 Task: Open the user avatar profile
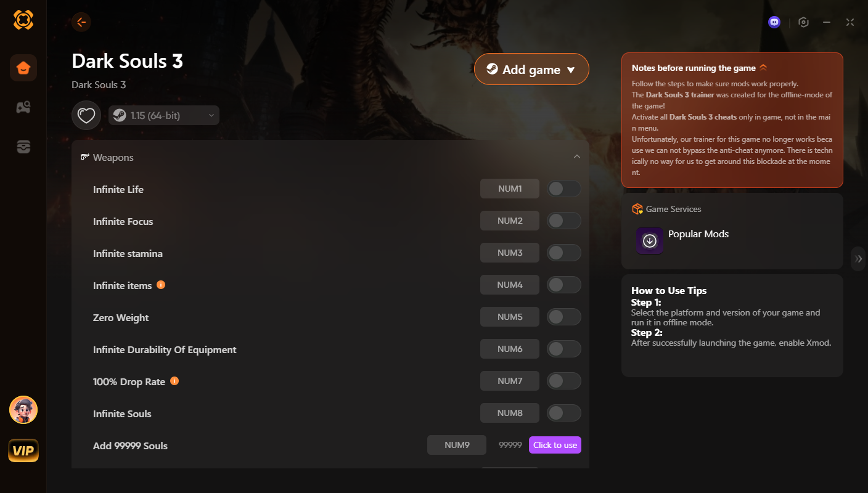pos(23,410)
